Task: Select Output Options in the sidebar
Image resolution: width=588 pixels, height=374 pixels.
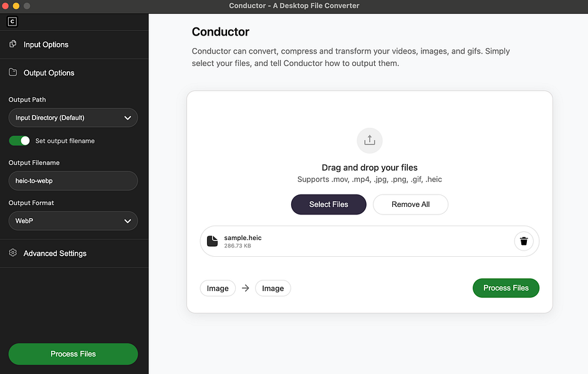Action: [47, 72]
